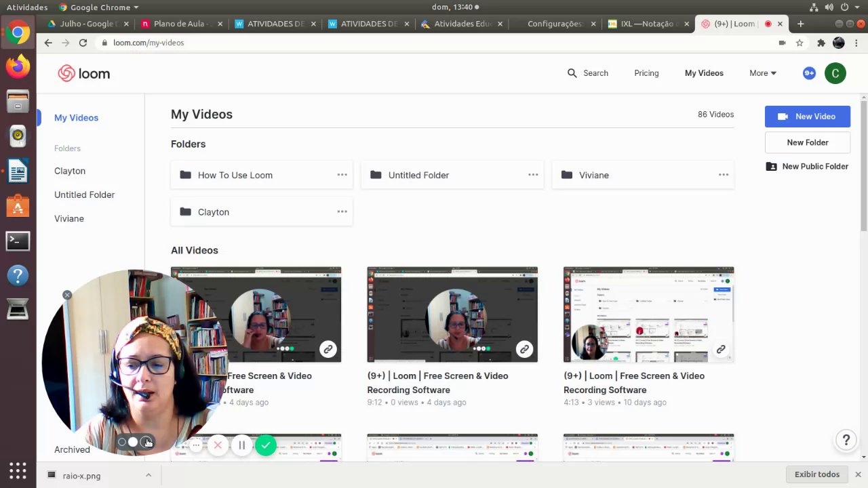
Task: Open the Google Chrome app menu in top bar
Action: point(98,7)
